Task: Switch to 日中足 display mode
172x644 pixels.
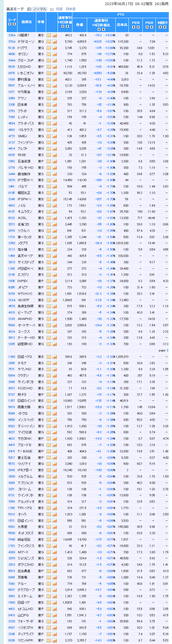Action: [71, 9]
